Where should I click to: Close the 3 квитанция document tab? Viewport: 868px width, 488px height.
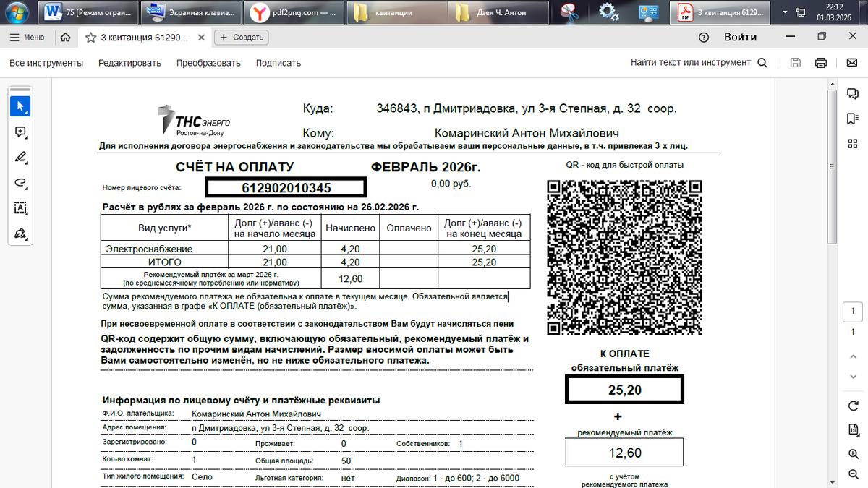point(200,37)
